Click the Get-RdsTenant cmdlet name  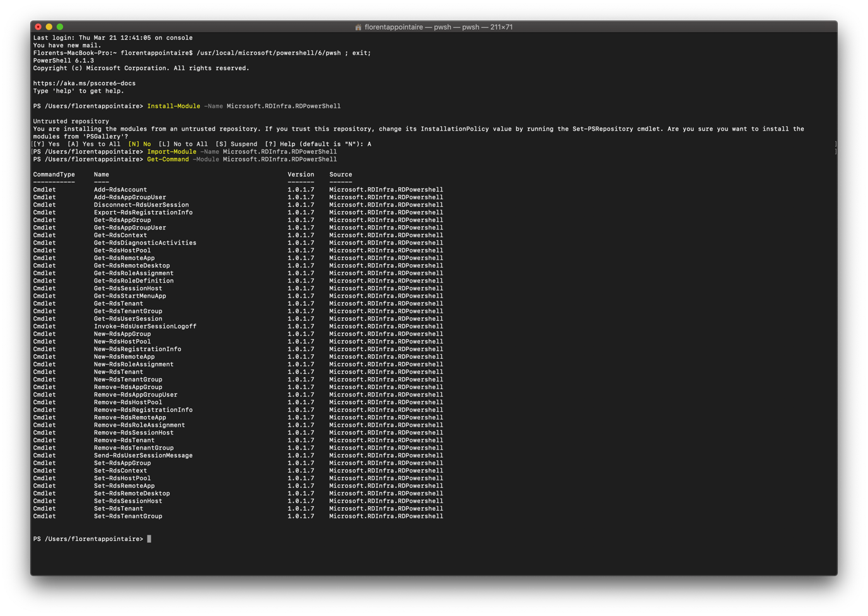click(119, 303)
